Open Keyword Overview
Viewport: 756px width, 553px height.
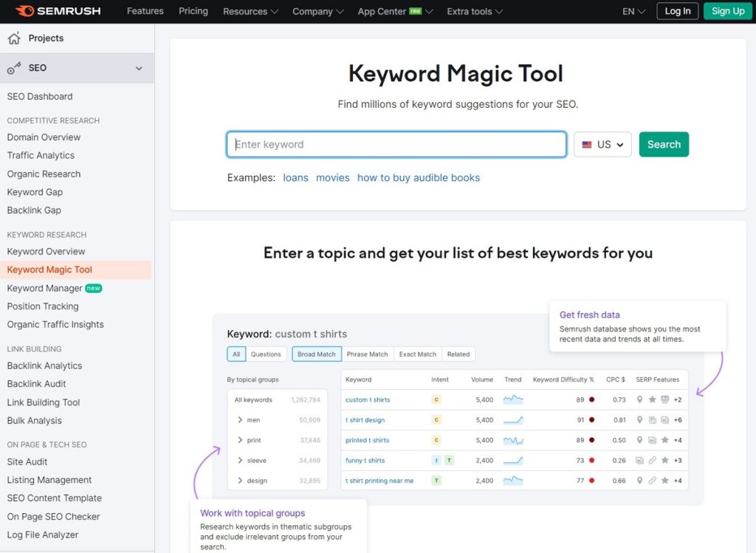tap(46, 252)
